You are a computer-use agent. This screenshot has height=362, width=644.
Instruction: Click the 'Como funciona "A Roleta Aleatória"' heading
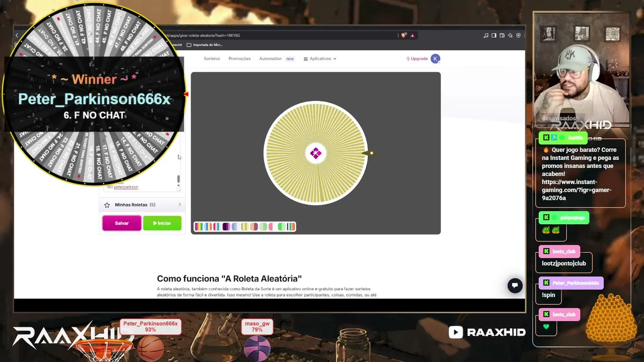pos(229,279)
